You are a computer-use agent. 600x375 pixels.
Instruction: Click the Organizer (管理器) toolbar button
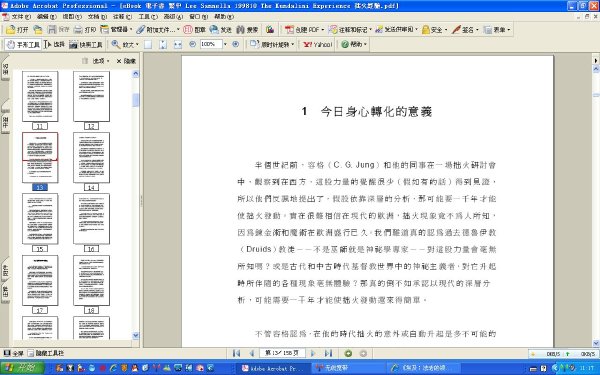click(x=116, y=29)
